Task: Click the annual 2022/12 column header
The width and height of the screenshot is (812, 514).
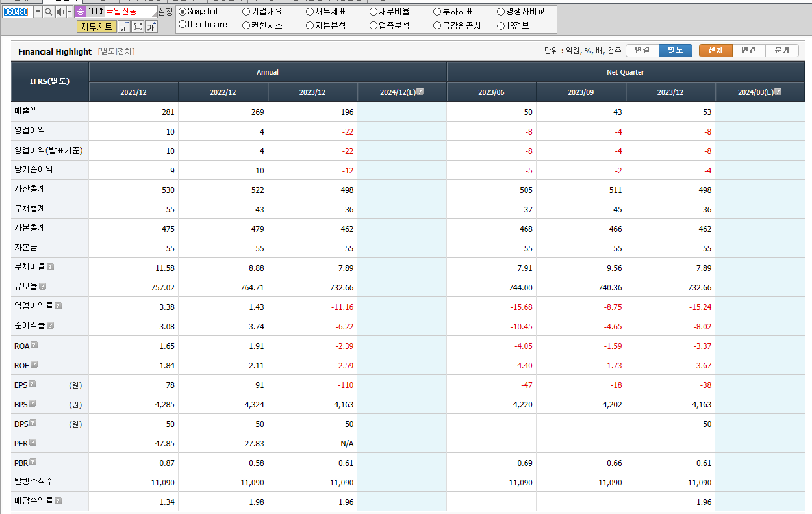Action: 223,92
